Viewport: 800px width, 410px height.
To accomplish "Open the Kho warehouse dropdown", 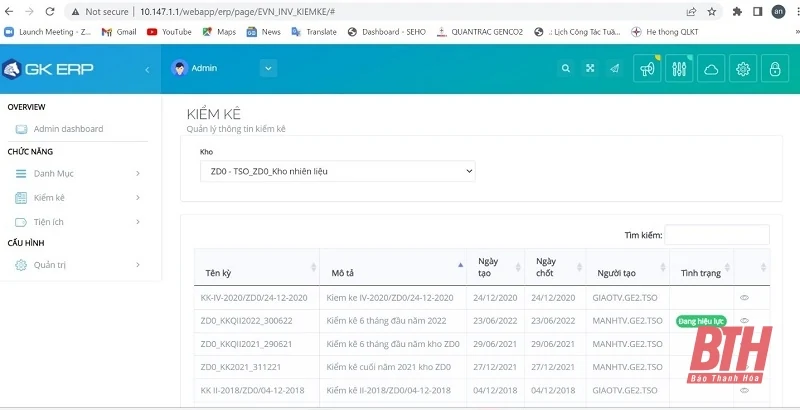I will click(x=337, y=171).
